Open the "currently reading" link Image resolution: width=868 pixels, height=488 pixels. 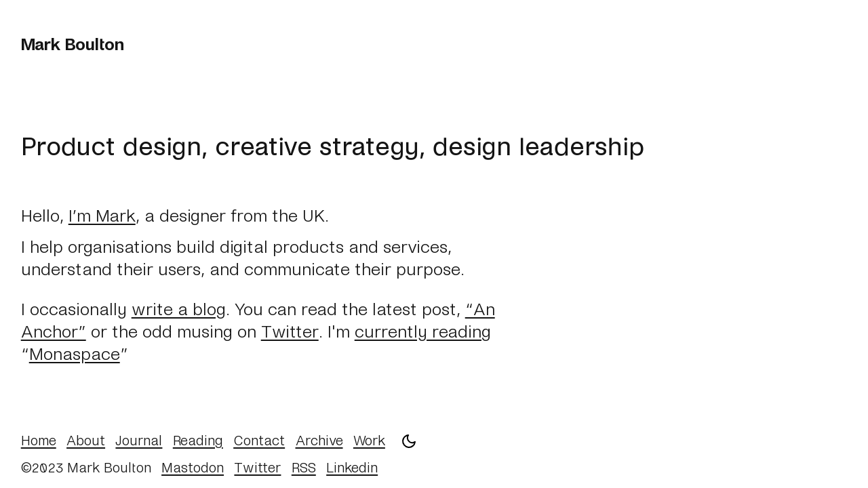[x=422, y=331]
